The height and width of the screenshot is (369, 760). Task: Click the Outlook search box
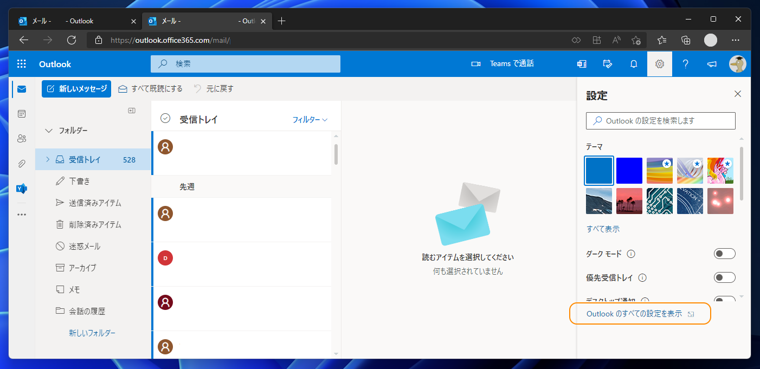(x=245, y=64)
